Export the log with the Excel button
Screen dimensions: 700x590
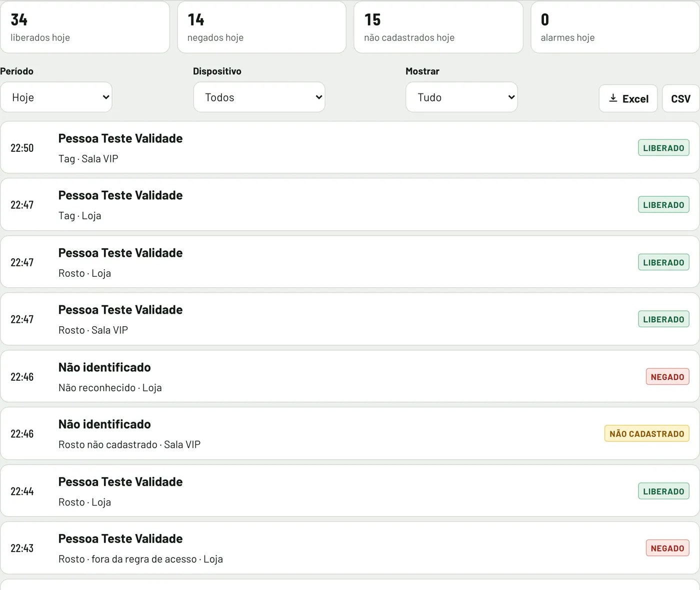click(x=628, y=98)
